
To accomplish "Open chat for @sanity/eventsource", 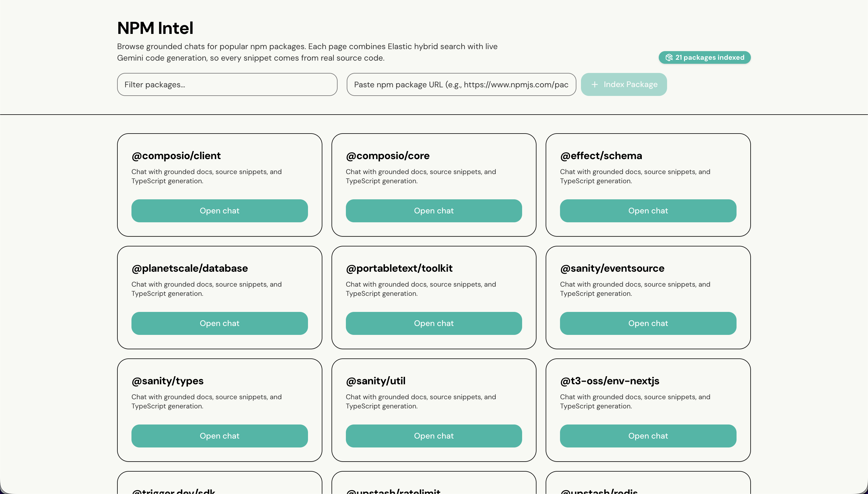I will pyautogui.click(x=648, y=323).
